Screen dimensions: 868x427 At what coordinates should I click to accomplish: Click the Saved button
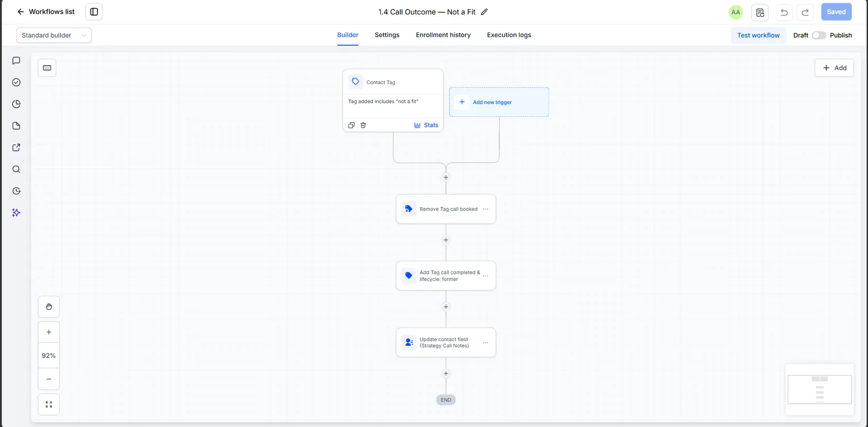[x=836, y=12]
